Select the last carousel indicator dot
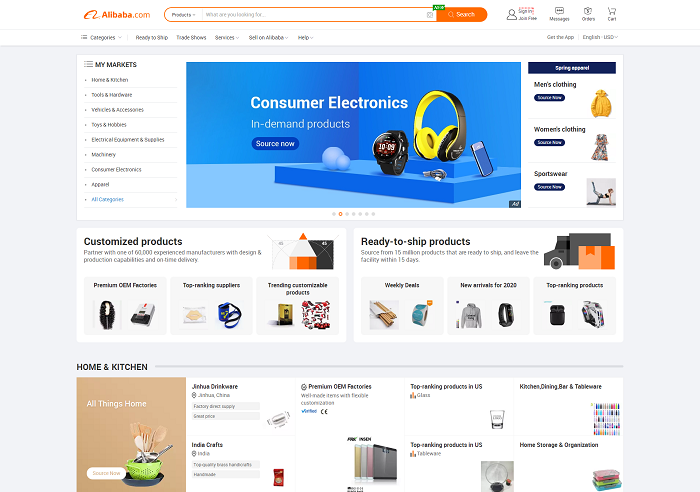Viewport: 700px width, 492px height. (x=373, y=214)
